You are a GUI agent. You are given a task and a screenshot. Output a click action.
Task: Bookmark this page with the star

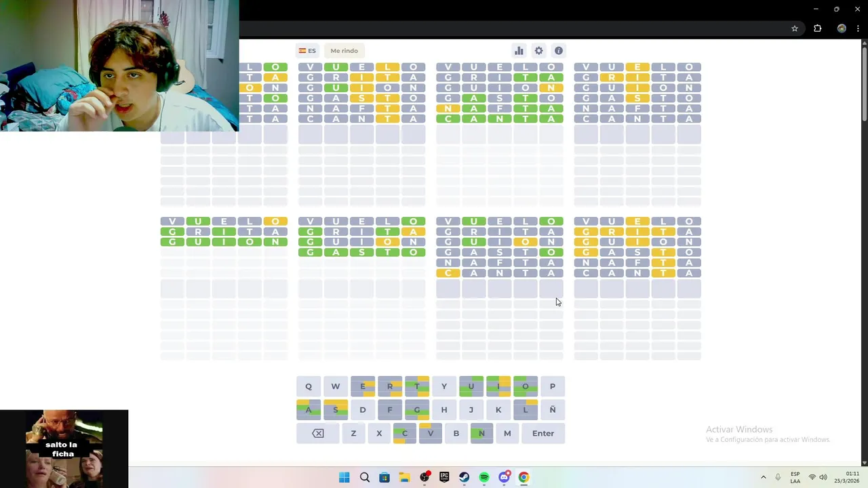(795, 28)
